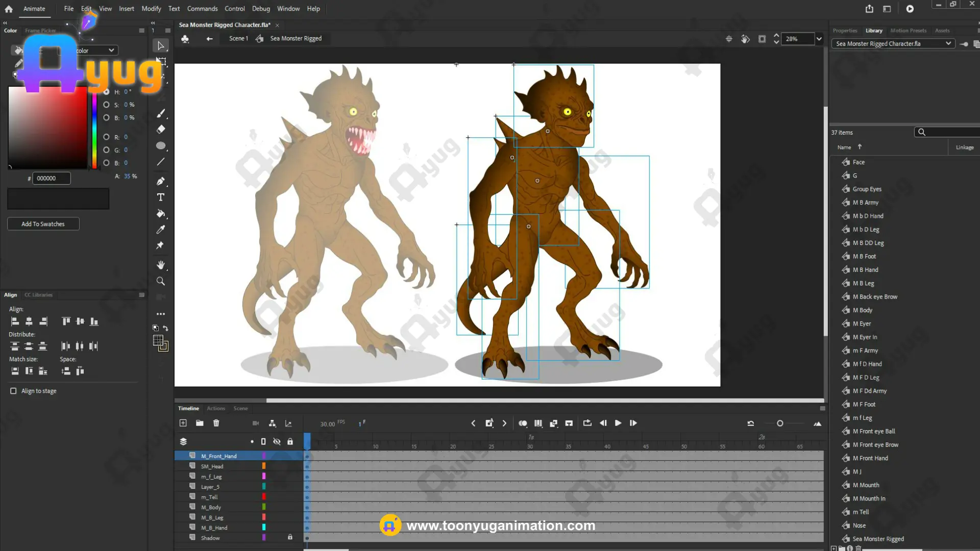Open the stage zoom percentage dropdown
The image size is (980, 551).
pos(819,39)
